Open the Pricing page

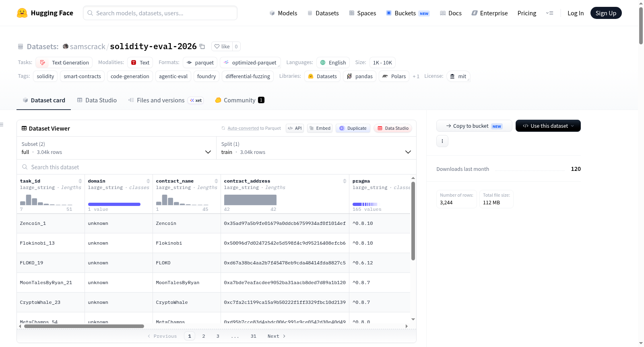[527, 13]
